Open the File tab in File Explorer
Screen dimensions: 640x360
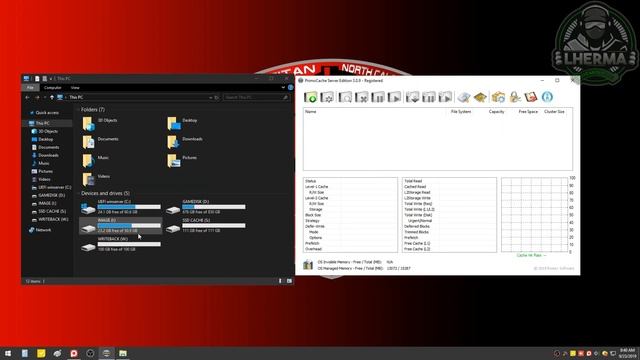30,87
